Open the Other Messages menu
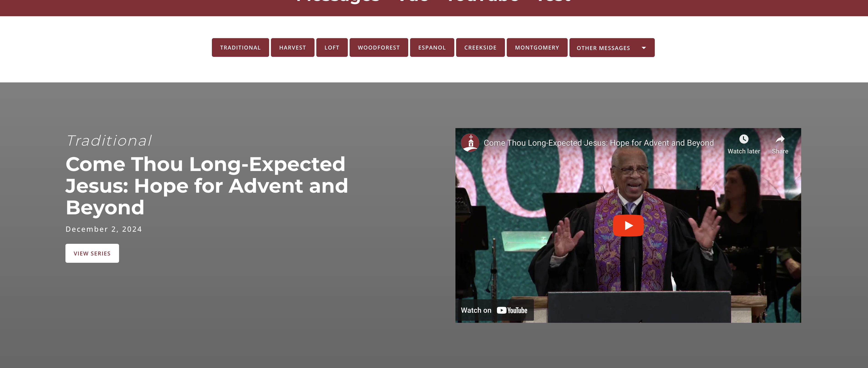This screenshot has height=368, width=868. [x=612, y=47]
